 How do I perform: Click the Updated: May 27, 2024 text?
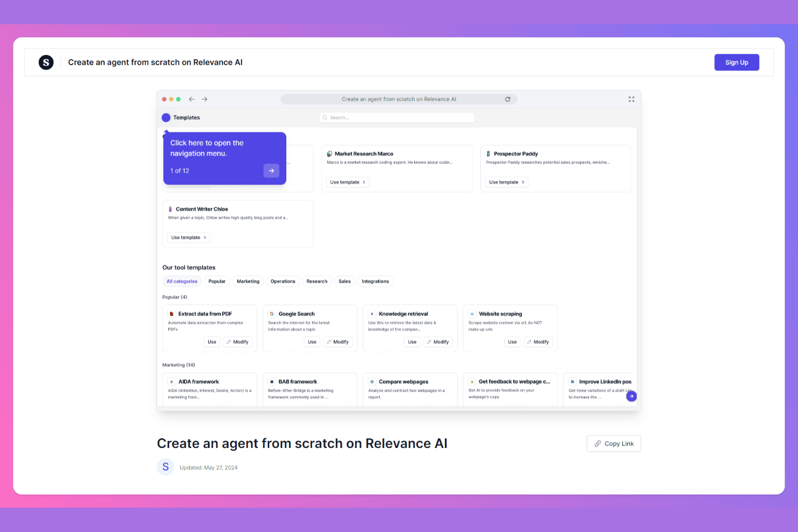[x=208, y=468]
